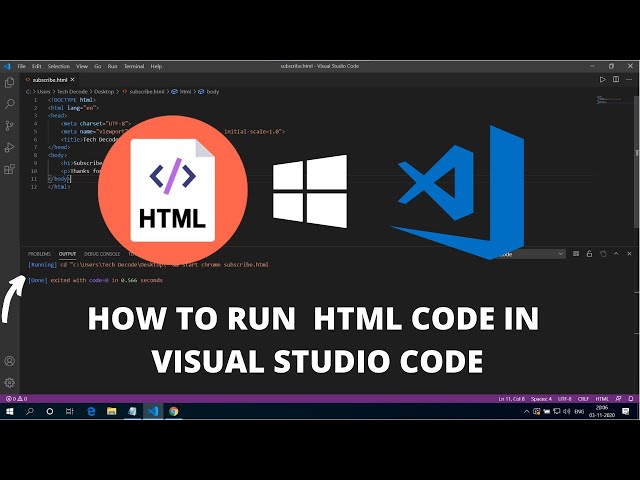The height and width of the screenshot is (480, 640).
Task: Run code with the play icon
Action: point(602,80)
